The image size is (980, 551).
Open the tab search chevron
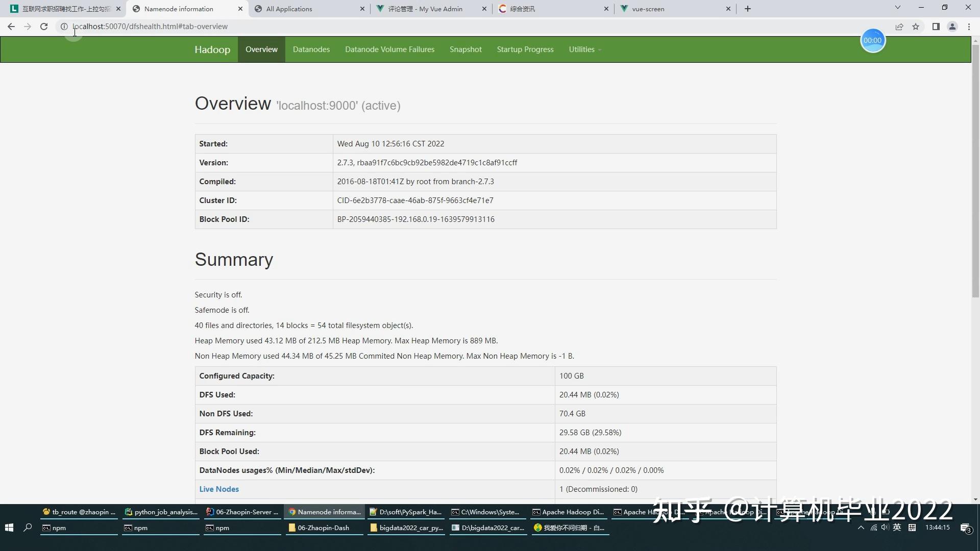897,8
